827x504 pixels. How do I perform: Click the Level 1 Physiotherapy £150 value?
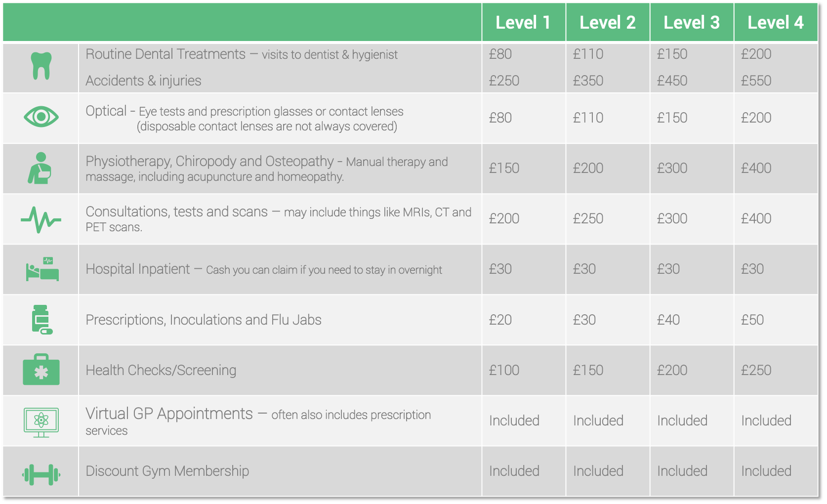coord(504,168)
